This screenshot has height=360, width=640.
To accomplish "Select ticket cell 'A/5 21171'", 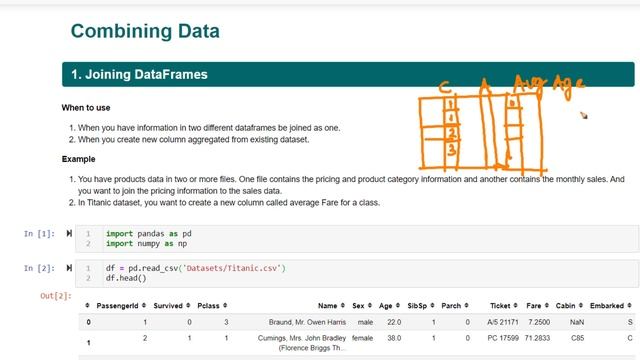I will [x=503, y=322].
